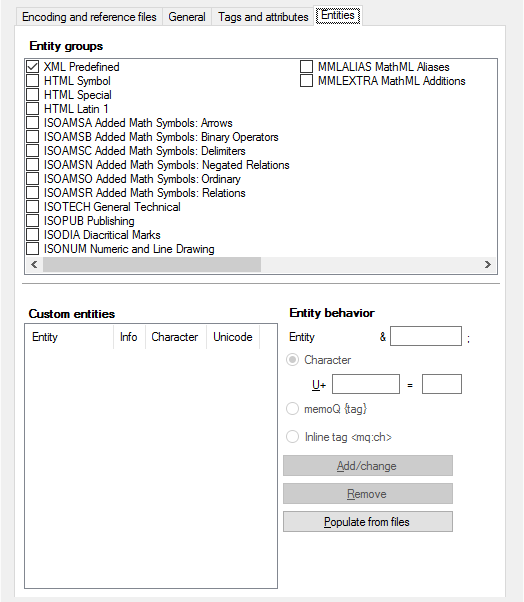Select the memoQ {tag} radio option
This screenshot has height=602, width=524.
click(x=293, y=408)
